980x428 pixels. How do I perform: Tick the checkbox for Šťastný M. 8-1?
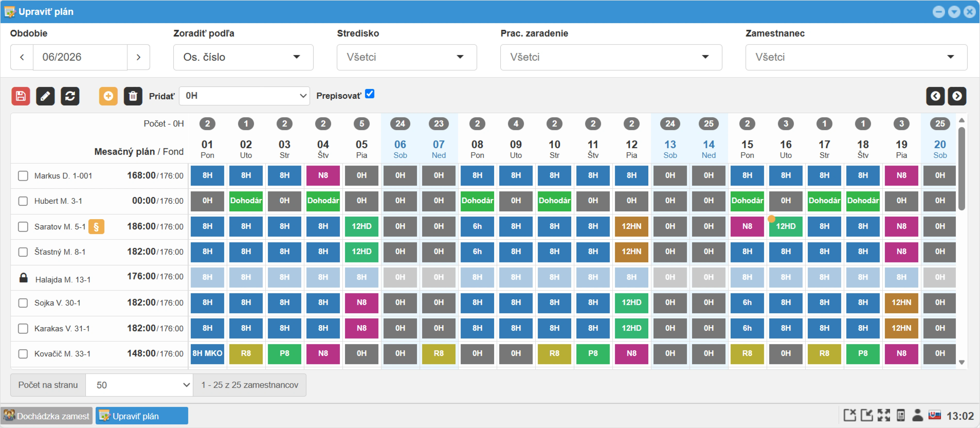coord(23,252)
